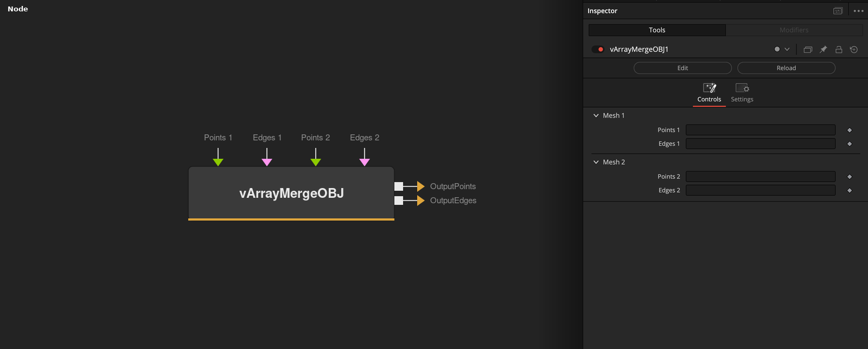Image resolution: width=868 pixels, height=349 pixels.
Task: Click the OutputEdges label
Action: click(454, 201)
